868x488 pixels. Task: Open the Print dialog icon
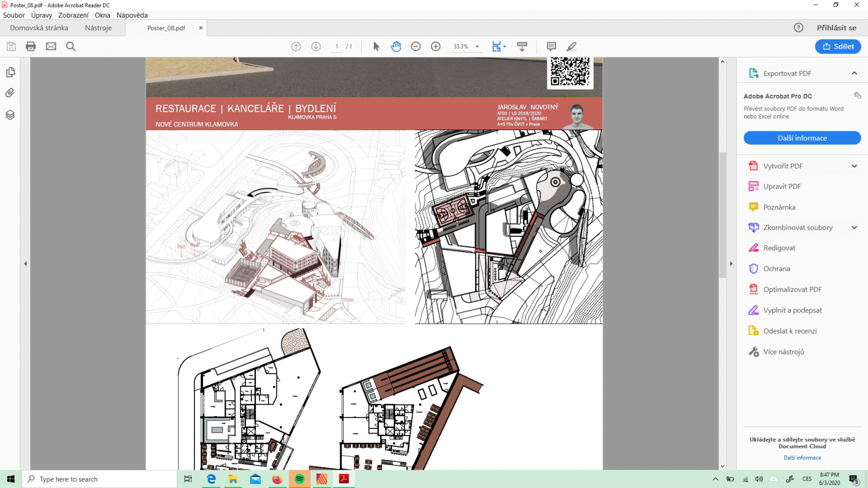point(31,46)
